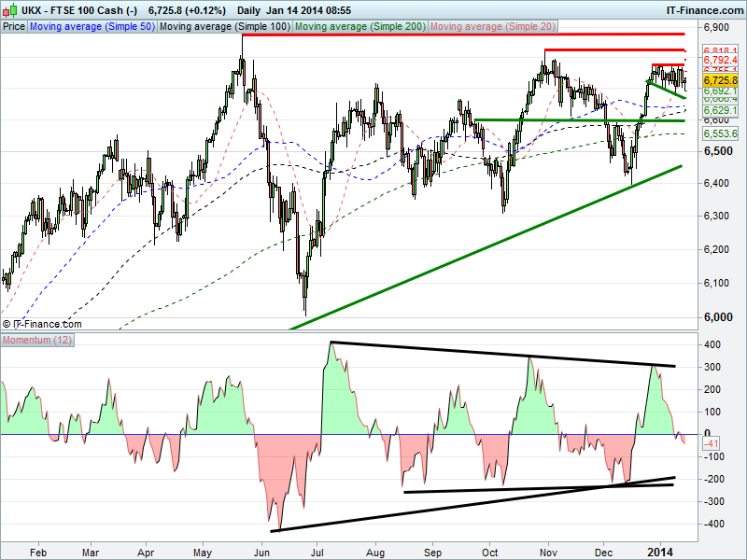
Task: Click the Jul label on the time axis
Action: [317, 553]
